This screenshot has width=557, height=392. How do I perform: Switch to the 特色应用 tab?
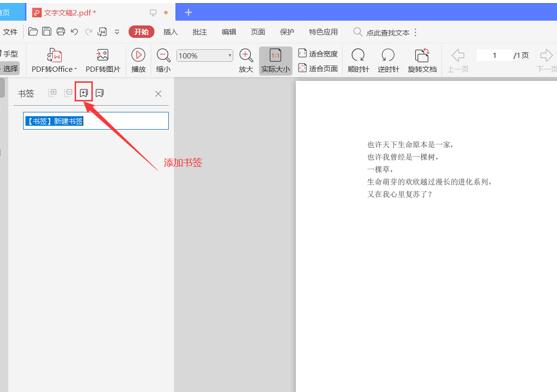pos(323,32)
